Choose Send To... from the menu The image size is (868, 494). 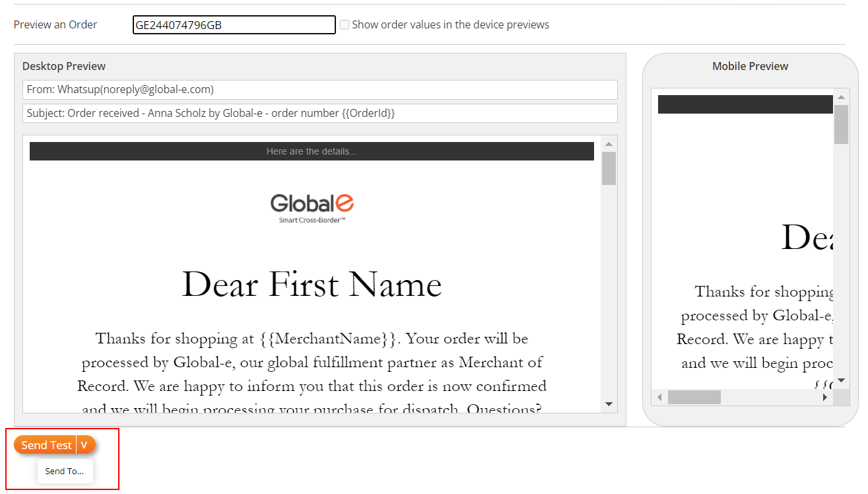pyautogui.click(x=65, y=472)
